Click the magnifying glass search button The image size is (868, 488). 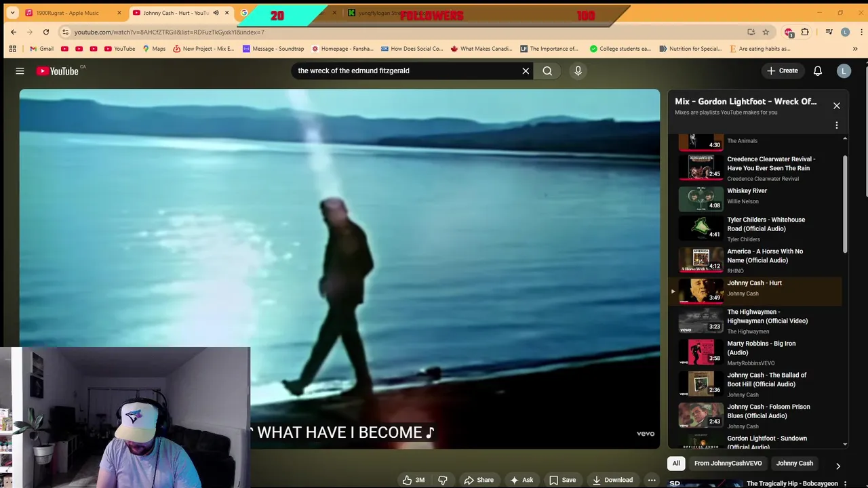(x=547, y=70)
